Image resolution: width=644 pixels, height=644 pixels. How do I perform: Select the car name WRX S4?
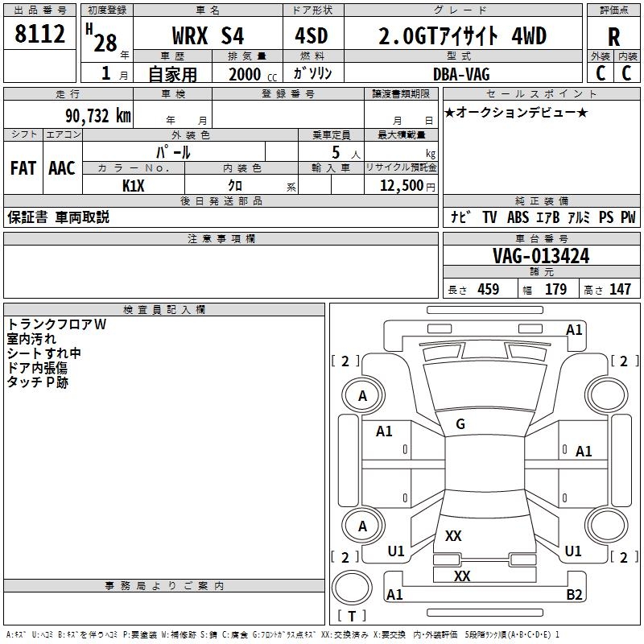(208, 36)
